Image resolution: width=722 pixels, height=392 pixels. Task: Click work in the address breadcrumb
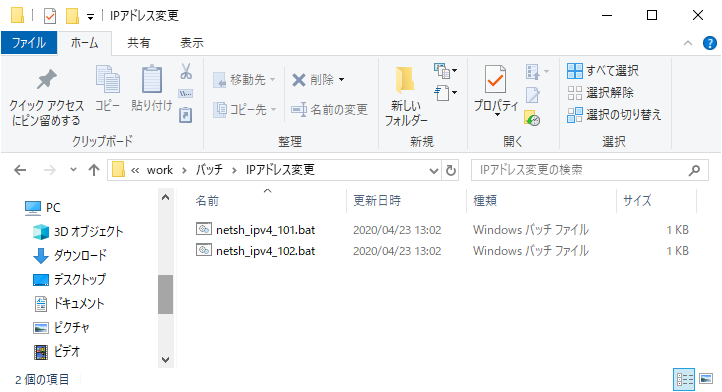pos(160,170)
